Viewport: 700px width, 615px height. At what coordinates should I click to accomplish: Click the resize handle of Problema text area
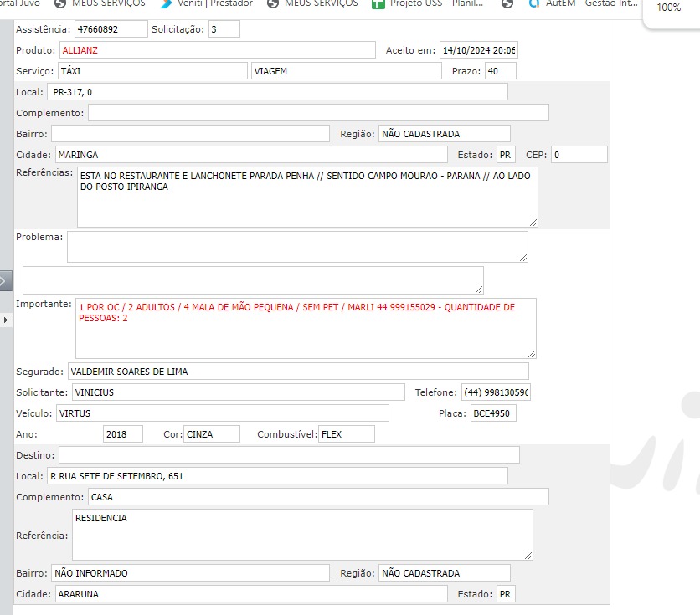(x=523, y=258)
